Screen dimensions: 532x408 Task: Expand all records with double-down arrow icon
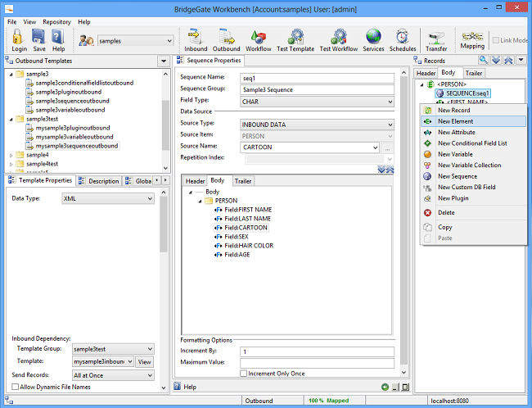click(496, 61)
